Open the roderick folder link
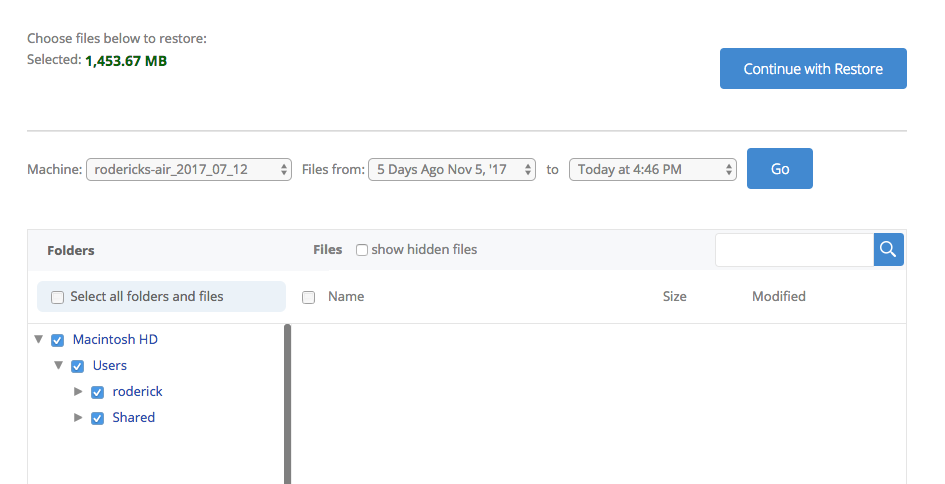 point(137,391)
